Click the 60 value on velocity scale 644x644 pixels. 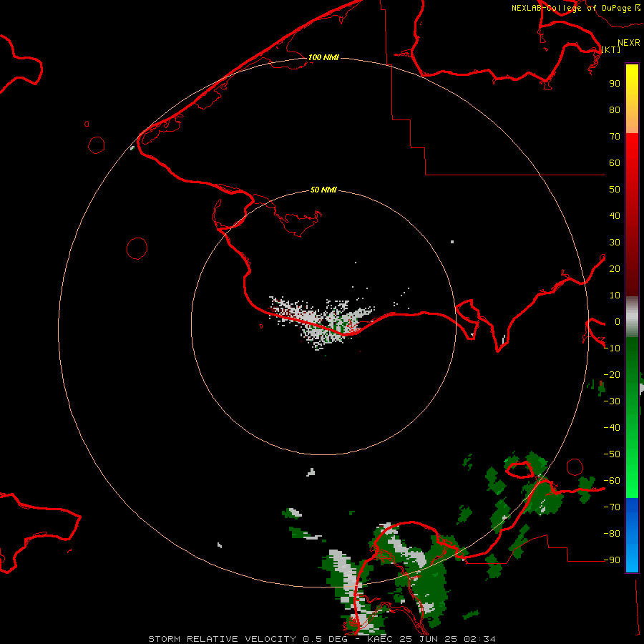(x=615, y=162)
